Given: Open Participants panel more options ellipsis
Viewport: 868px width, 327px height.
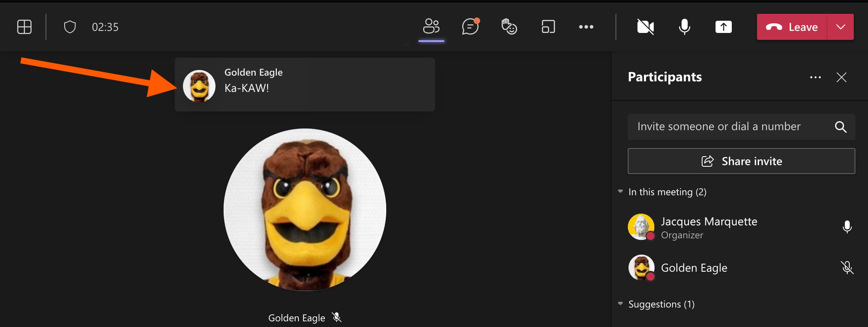Looking at the screenshot, I should click(x=815, y=77).
